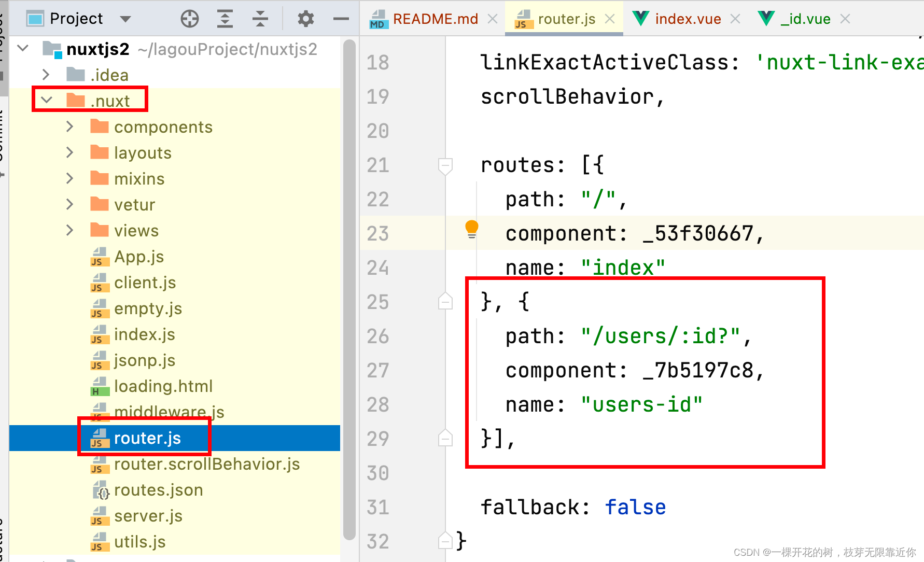Open Project panel settings gear
Viewport: 924px width, 562px height.
point(306,19)
